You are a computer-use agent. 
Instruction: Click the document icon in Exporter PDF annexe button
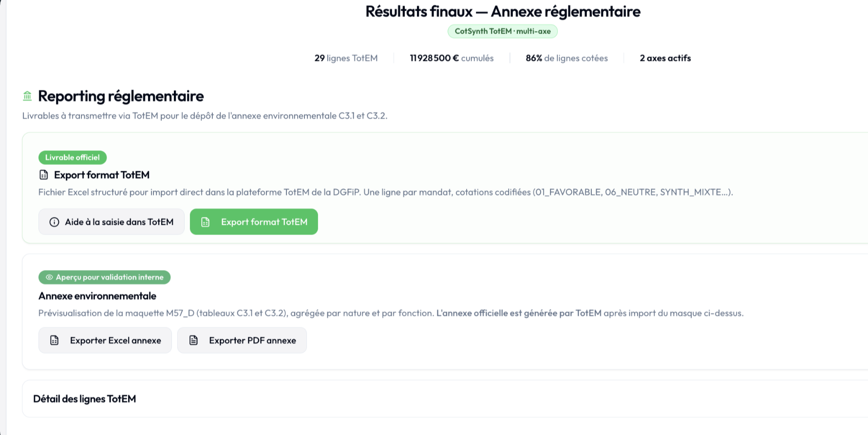[x=194, y=340]
